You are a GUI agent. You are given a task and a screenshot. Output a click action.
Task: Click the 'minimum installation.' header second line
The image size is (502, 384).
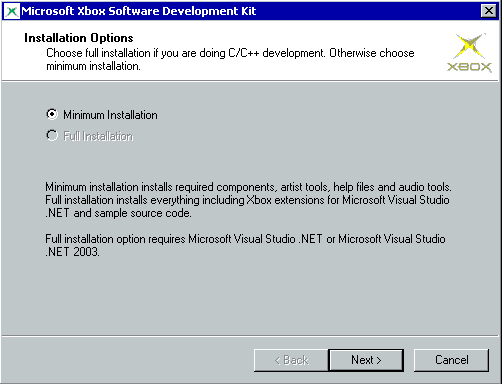point(93,66)
